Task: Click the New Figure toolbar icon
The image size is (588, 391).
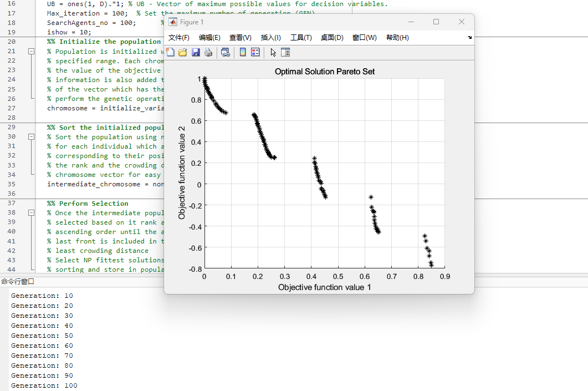Action: 170,53
